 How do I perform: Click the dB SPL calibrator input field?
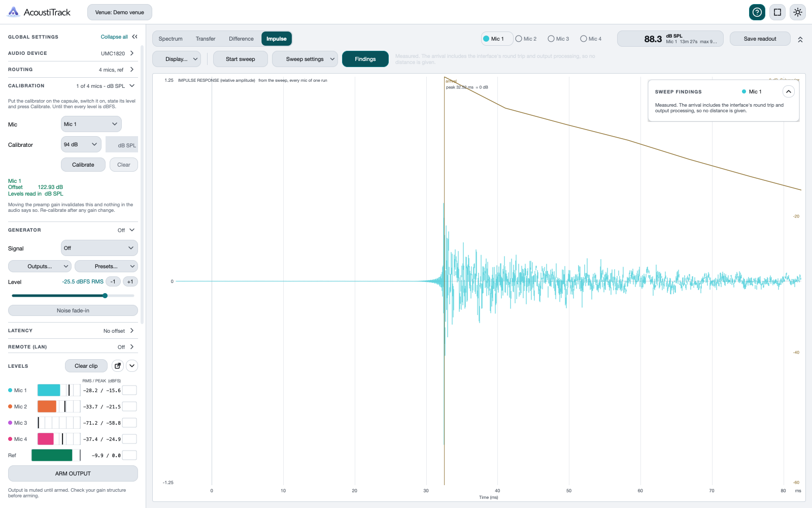tap(122, 145)
